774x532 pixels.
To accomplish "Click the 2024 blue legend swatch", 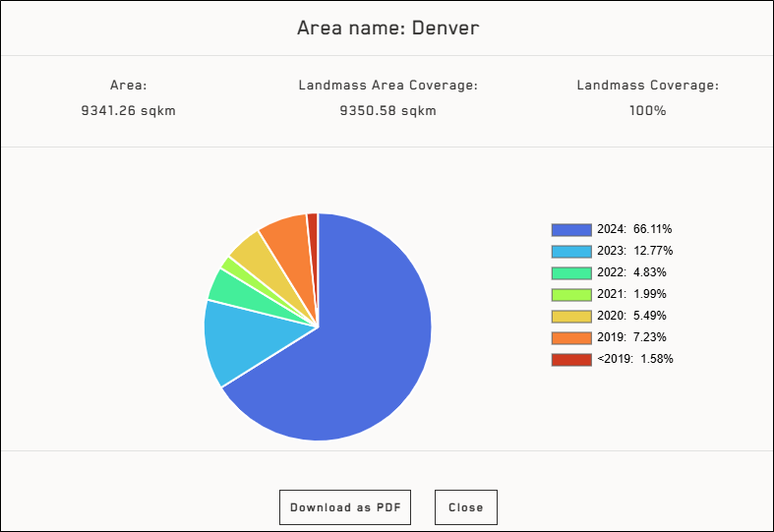I will pyautogui.click(x=570, y=229).
